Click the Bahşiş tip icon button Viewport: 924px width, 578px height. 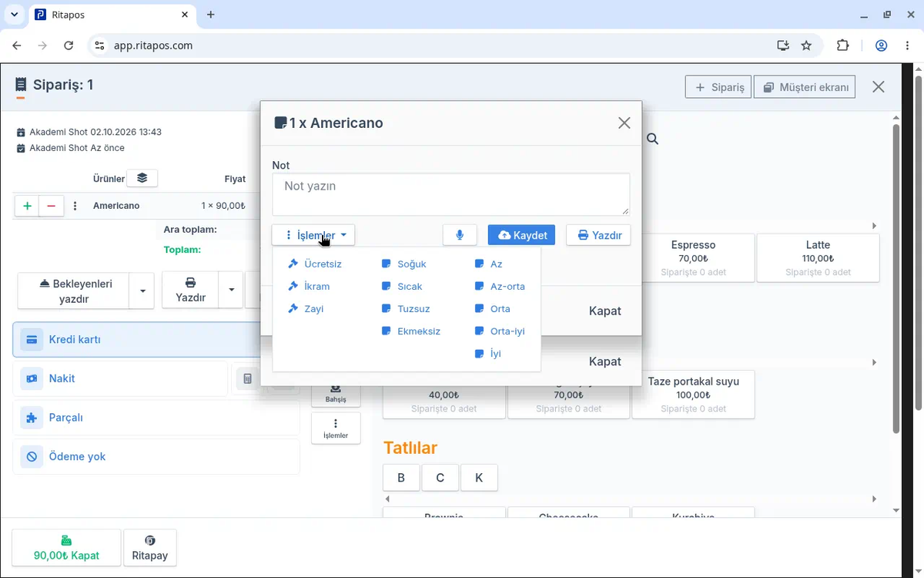point(336,393)
